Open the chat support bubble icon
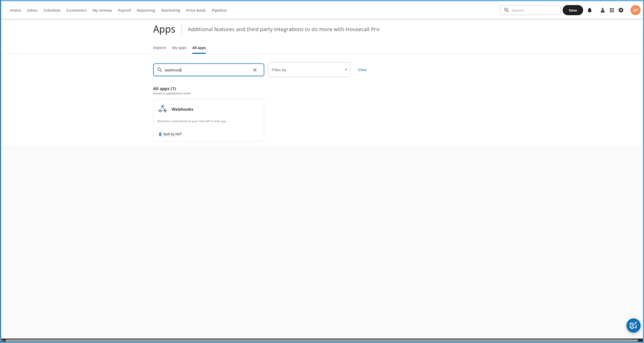The width and height of the screenshot is (644, 343). pyautogui.click(x=633, y=325)
